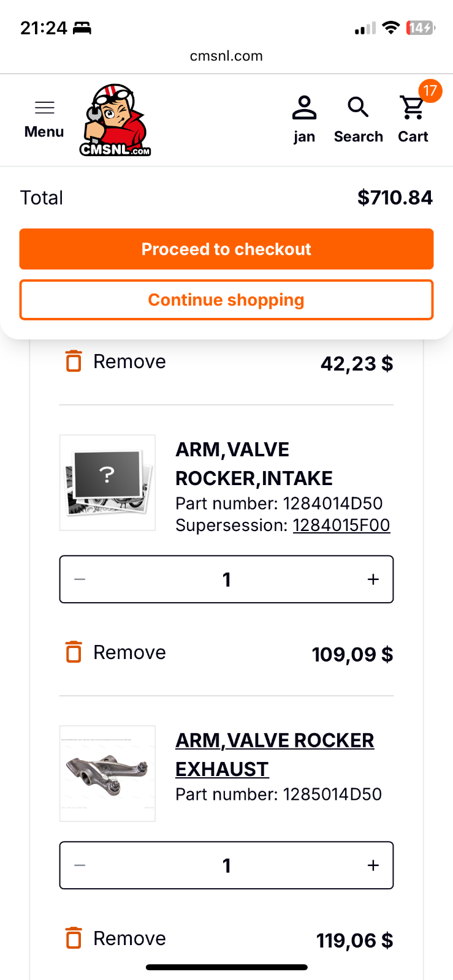
Task: Tap the Search magnifier icon
Action: 358,108
